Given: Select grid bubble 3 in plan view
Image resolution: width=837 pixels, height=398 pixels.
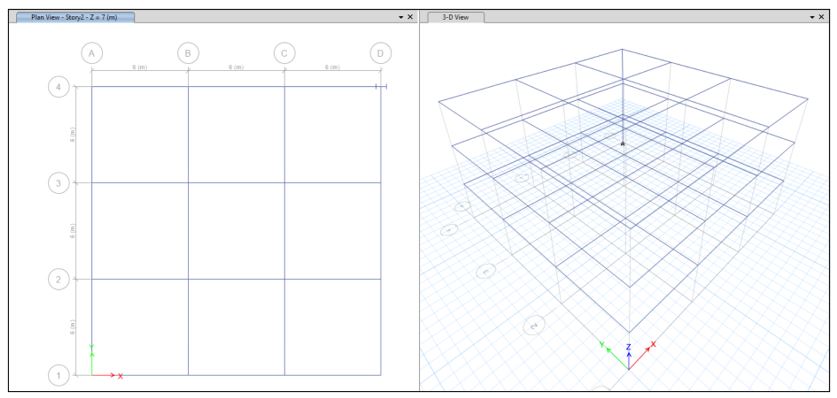Looking at the screenshot, I should click(x=59, y=183).
